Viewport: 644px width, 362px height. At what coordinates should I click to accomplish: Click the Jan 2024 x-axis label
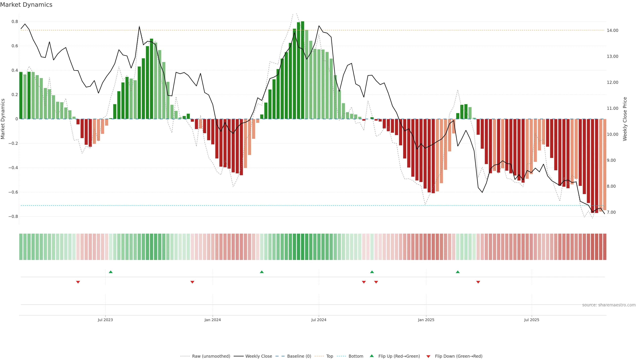tap(212, 320)
